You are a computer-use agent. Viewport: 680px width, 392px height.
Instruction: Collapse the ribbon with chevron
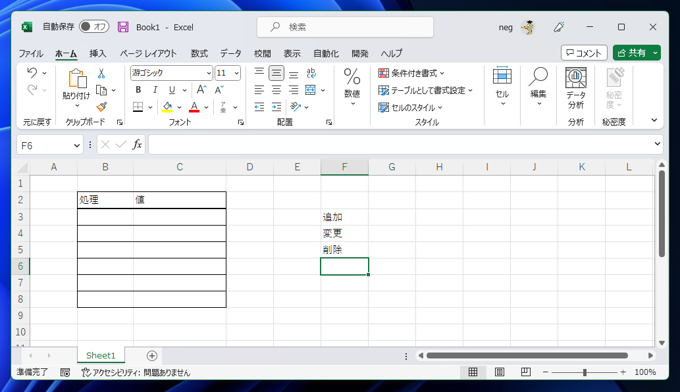tap(654, 121)
